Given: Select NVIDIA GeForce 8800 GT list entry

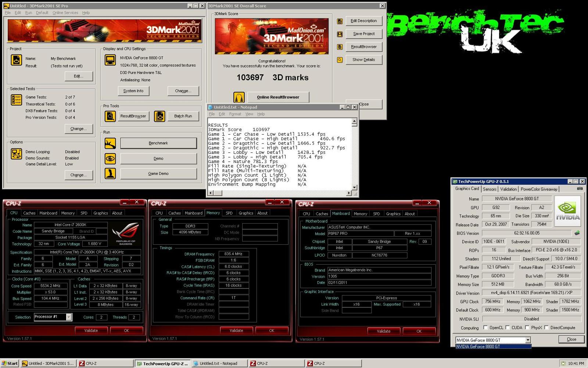Looking at the screenshot, I should pos(493,347).
